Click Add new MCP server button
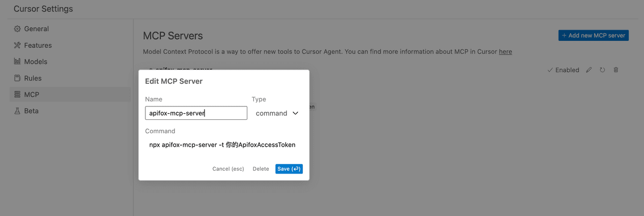The image size is (644, 216). point(594,35)
